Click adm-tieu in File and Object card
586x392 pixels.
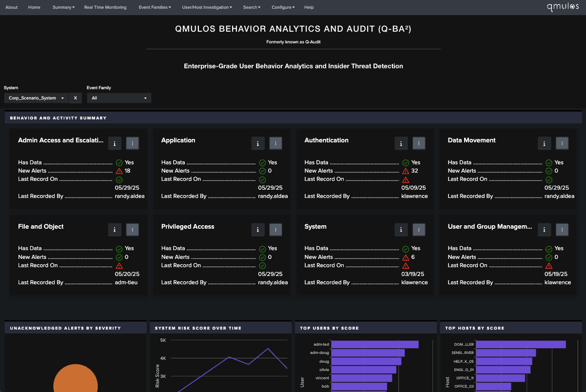coord(126,282)
